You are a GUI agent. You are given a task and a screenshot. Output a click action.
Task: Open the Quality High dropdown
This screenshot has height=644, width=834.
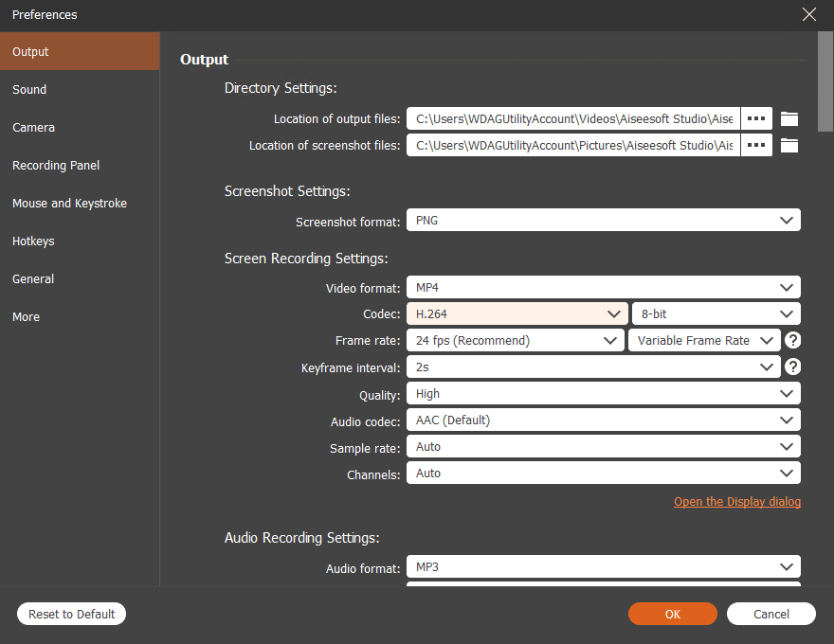(x=603, y=394)
